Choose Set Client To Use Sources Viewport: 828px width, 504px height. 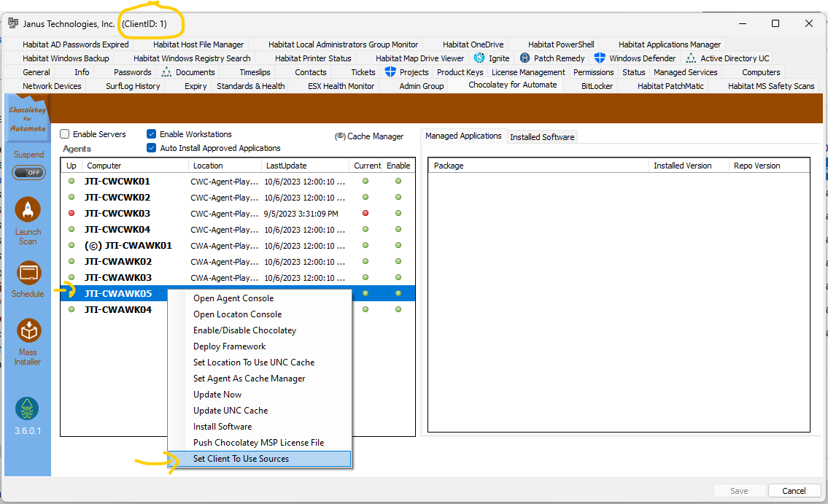click(x=260, y=459)
